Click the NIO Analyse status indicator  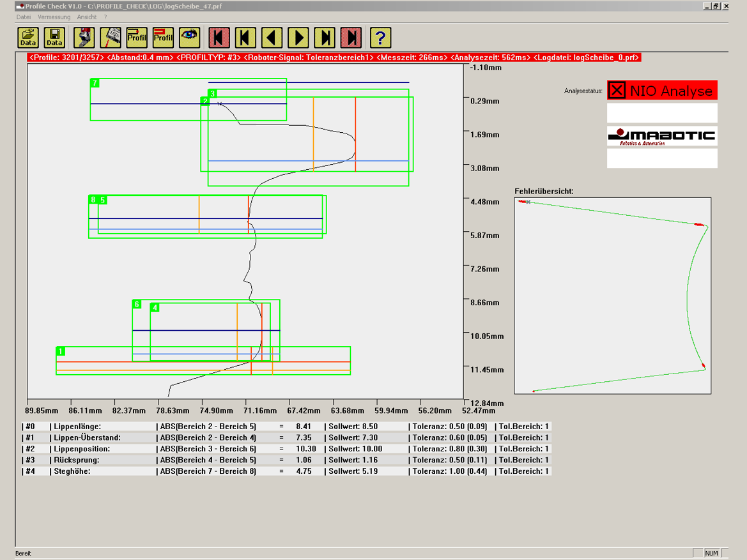662,91
